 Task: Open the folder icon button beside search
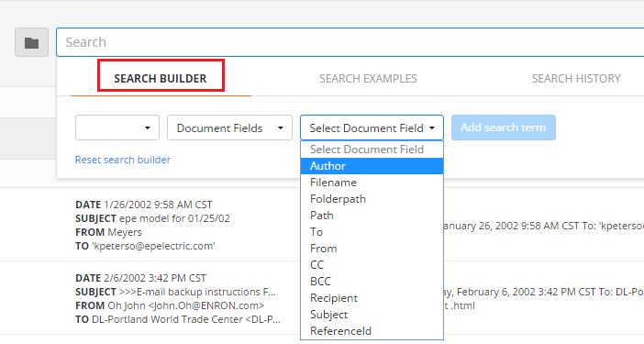click(31, 42)
